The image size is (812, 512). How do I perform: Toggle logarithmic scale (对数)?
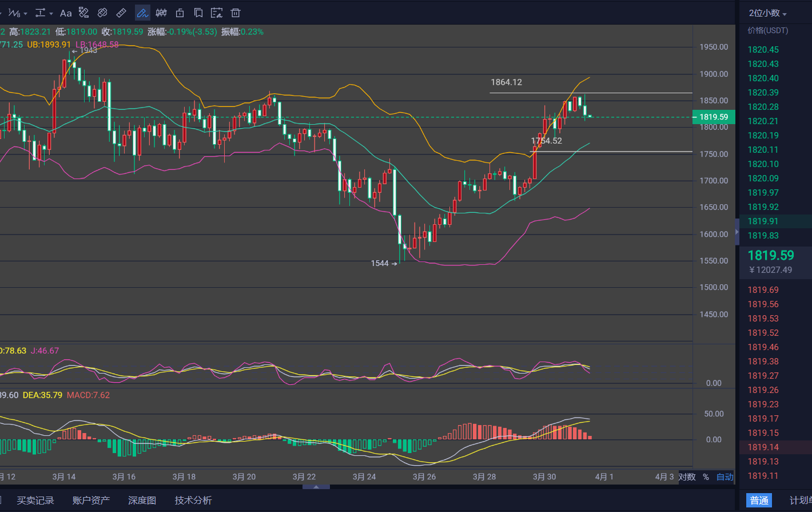click(x=687, y=477)
